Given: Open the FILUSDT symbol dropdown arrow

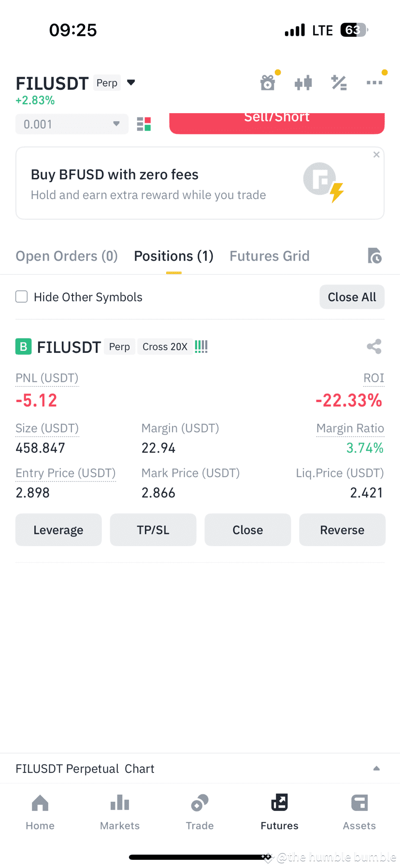Looking at the screenshot, I should pos(131,83).
